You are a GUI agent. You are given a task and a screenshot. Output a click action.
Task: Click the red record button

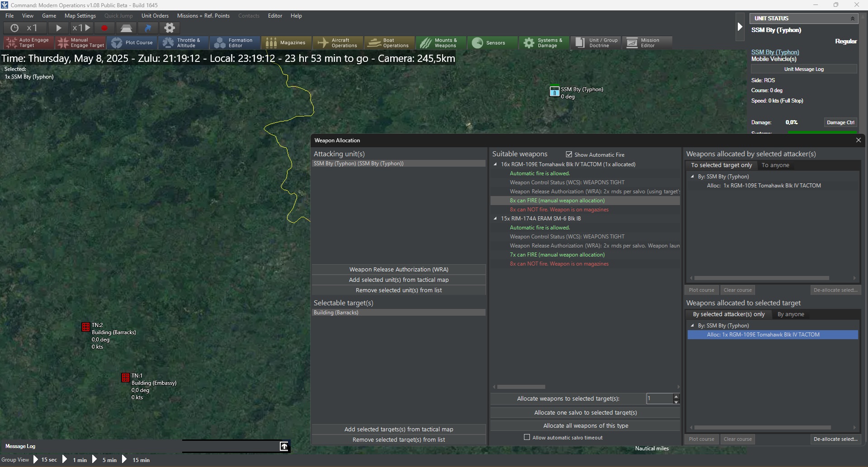[x=104, y=28]
